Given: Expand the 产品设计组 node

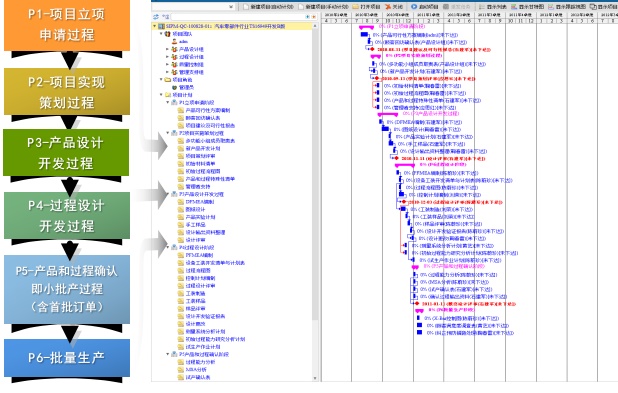Looking at the screenshot, I should 168,49.
